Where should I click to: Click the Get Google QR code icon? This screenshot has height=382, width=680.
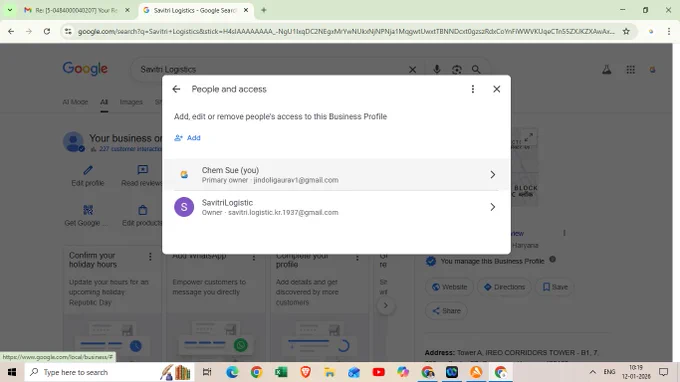(x=88, y=210)
